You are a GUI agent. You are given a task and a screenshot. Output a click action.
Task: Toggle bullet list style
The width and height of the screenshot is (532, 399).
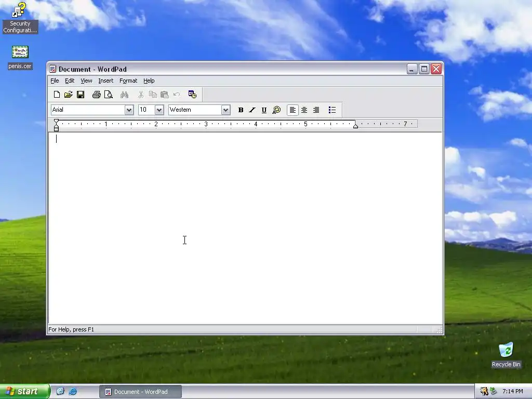click(332, 110)
